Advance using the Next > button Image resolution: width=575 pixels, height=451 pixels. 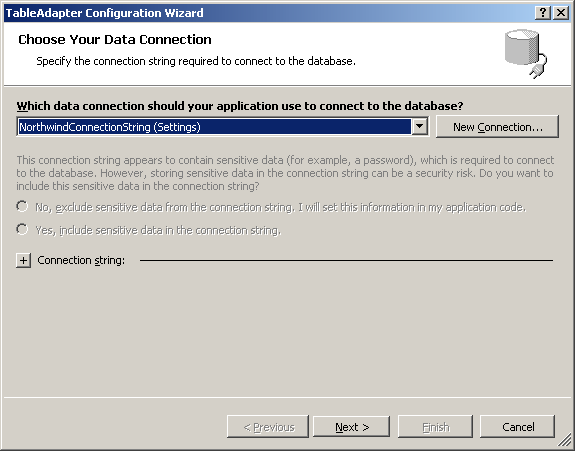(x=351, y=427)
